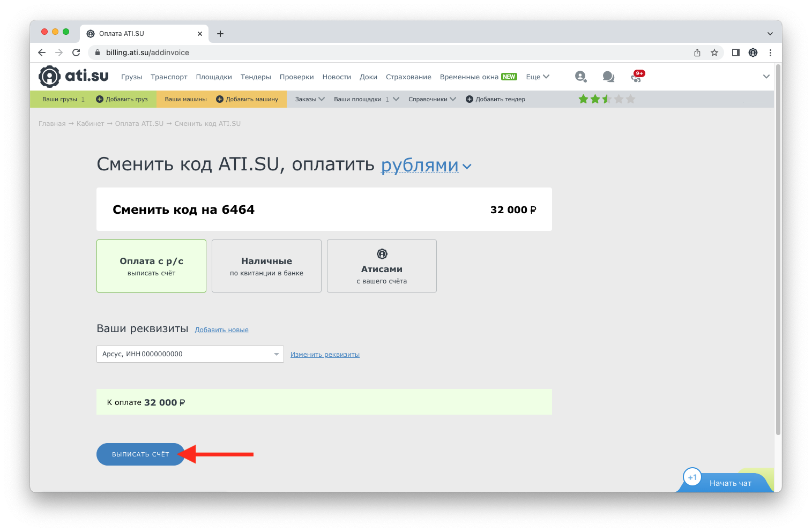
Task: Click the Оплата ATI.SU breadcrumb
Action: click(x=139, y=124)
